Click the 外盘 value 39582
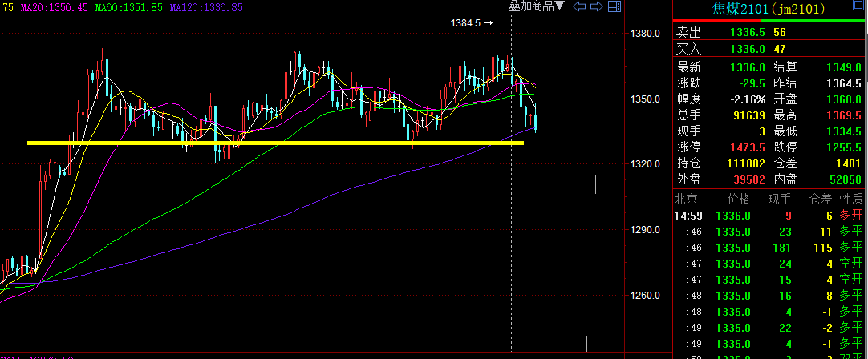This screenshot has height=359, width=868. tap(748, 179)
